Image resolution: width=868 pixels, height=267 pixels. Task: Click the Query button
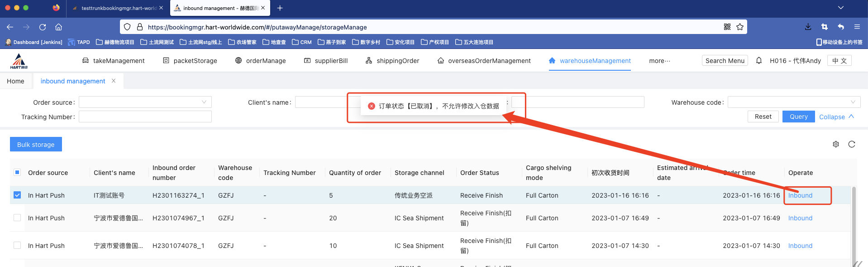tap(798, 117)
